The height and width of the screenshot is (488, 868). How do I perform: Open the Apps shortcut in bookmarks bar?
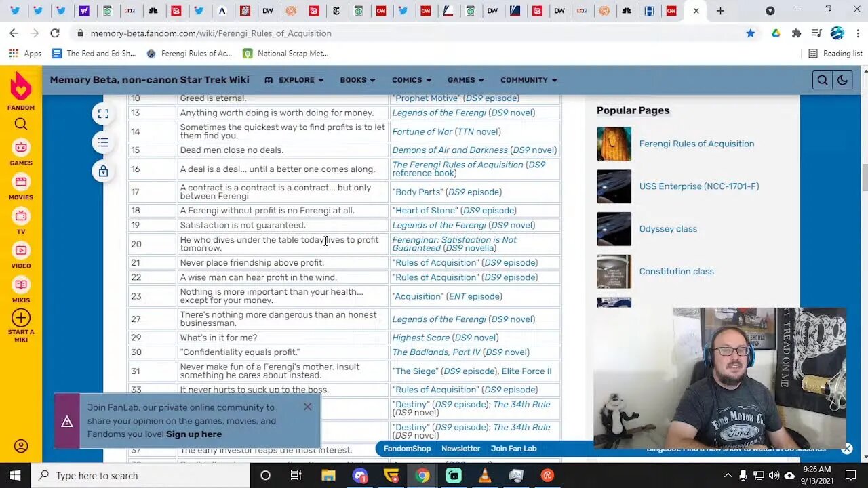[26, 53]
